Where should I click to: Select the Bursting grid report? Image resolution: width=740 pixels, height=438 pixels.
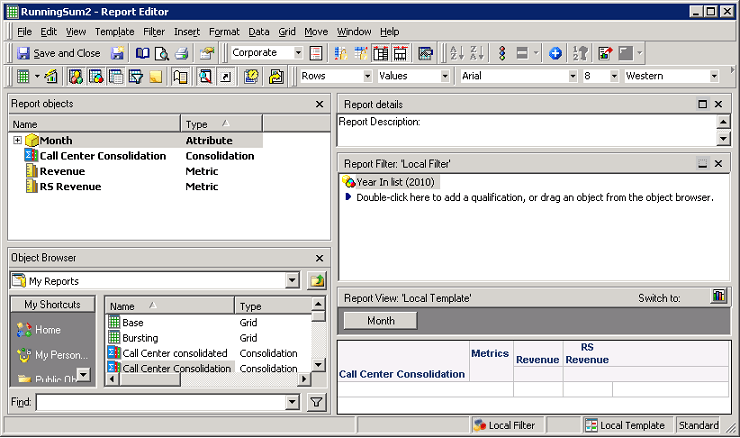tap(139, 338)
